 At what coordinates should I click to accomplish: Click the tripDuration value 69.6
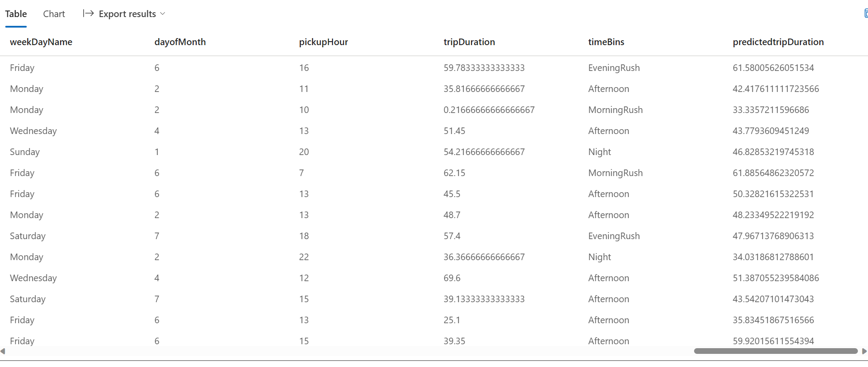(x=452, y=278)
